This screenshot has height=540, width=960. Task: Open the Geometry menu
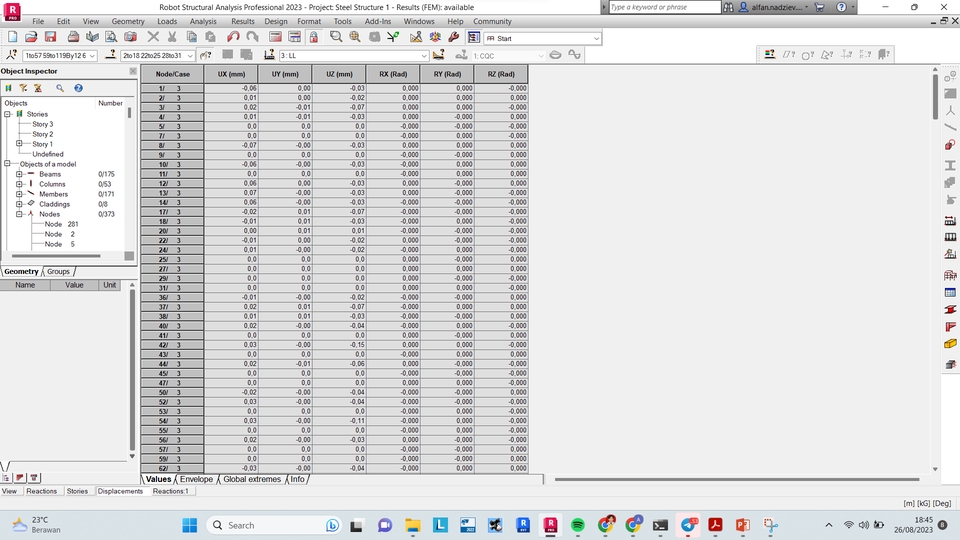coord(128,21)
